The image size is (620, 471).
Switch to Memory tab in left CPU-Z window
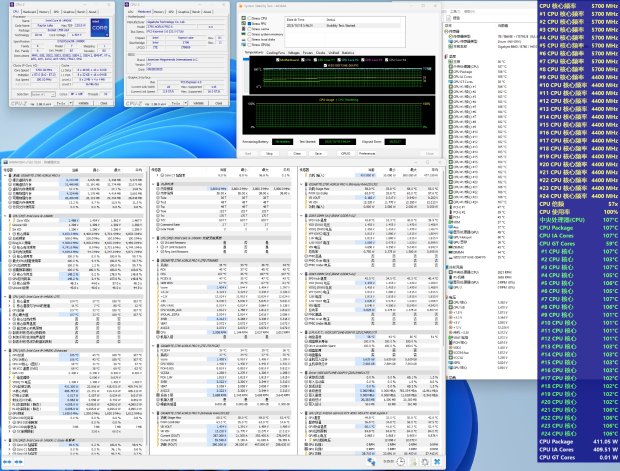[x=44, y=12]
